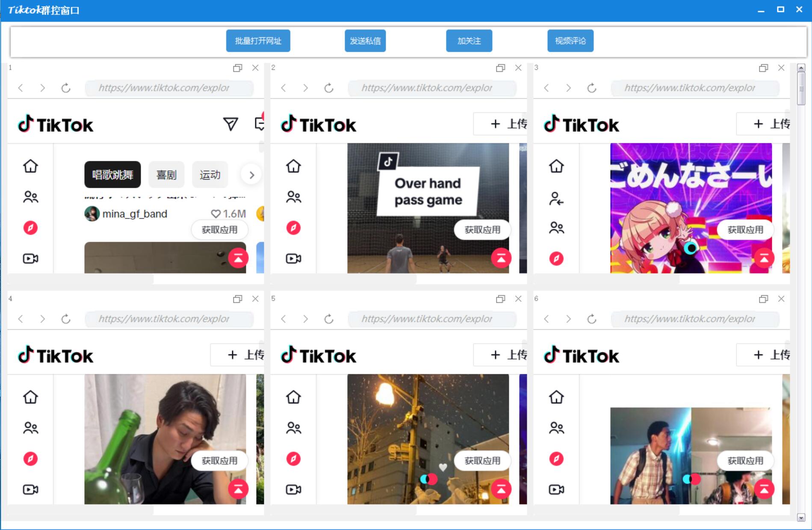Open mina_gf_band's profile link
812x530 pixels.
click(x=134, y=213)
